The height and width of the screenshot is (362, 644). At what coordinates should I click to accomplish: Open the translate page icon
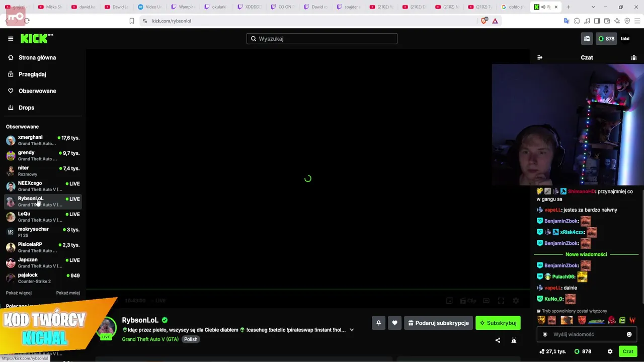(567, 21)
